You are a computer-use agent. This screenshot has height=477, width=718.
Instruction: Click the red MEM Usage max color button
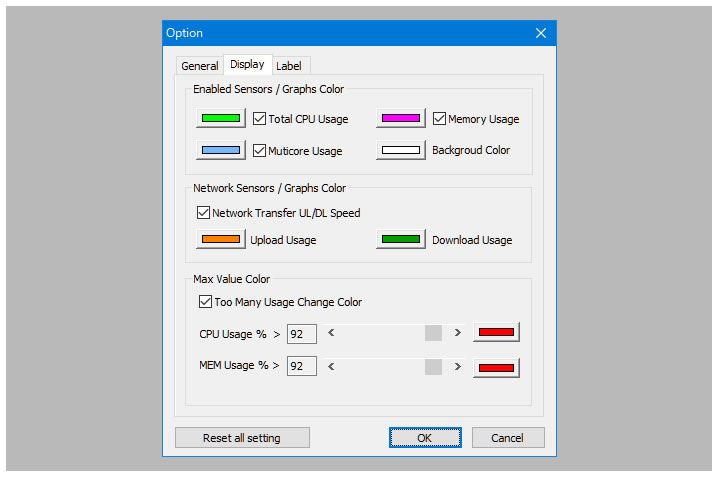[x=496, y=367]
